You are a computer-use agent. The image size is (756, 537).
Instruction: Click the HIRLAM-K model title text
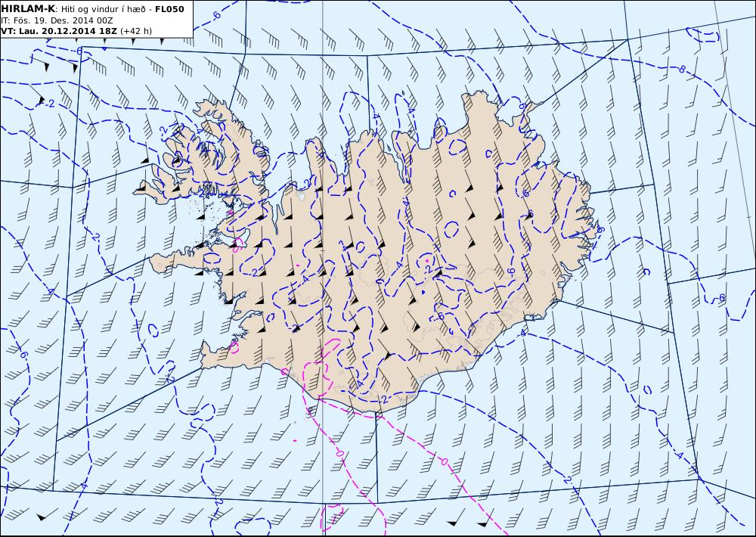[x=29, y=9]
